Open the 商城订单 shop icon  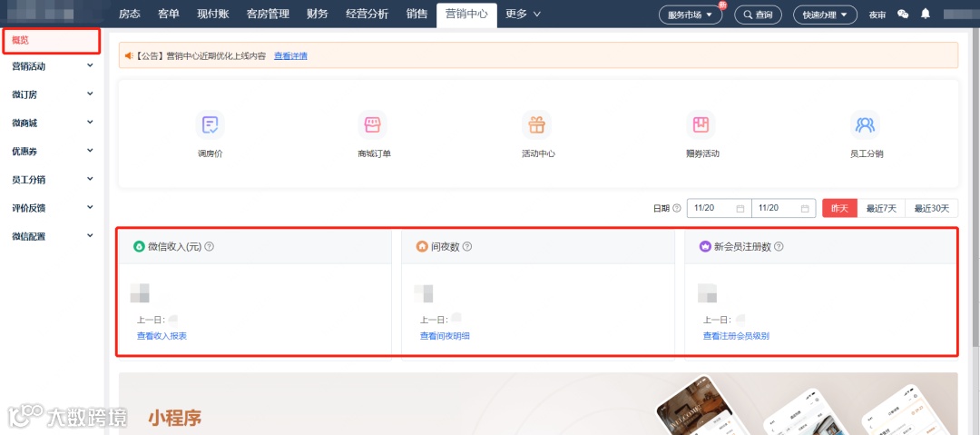373,124
